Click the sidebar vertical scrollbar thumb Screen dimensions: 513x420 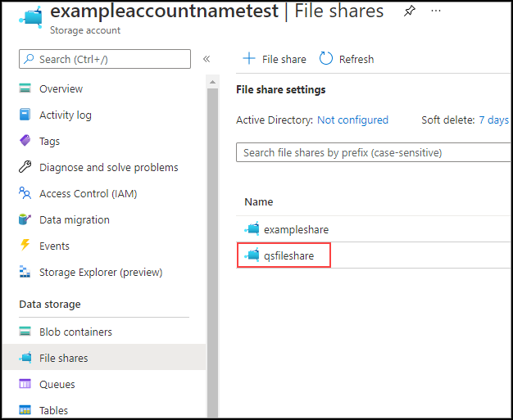point(213,251)
